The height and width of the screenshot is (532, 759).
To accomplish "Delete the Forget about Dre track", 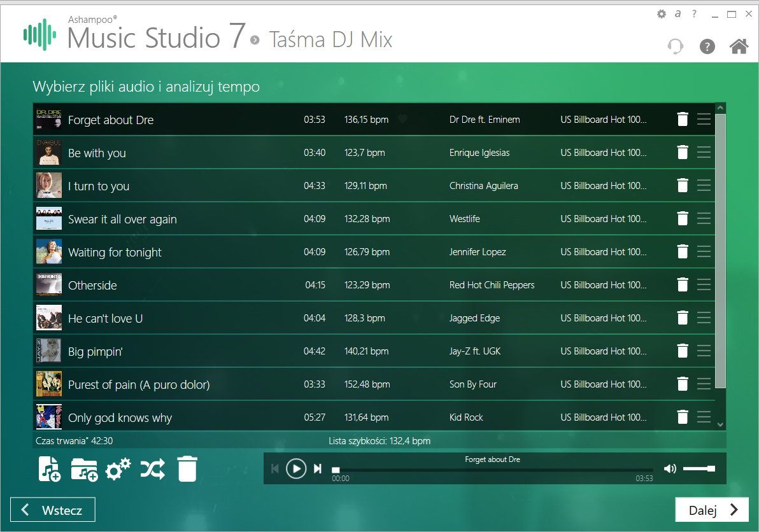I will (683, 119).
